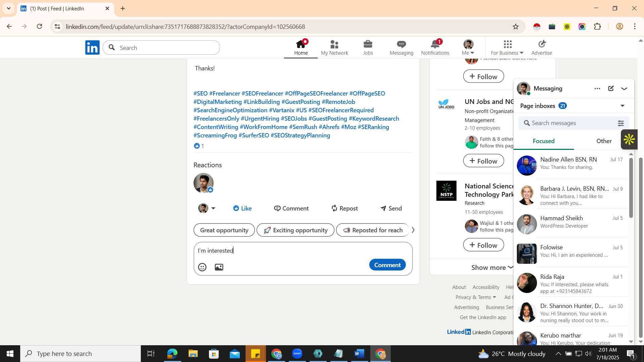This screenshot has width=644, height=362.
Task: Click the LinkedIn search box
Action: point(161,48)
